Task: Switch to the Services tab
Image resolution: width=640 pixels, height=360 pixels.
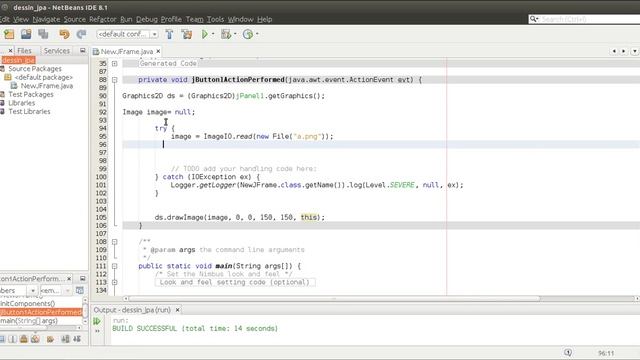Action: pos(56,51)
